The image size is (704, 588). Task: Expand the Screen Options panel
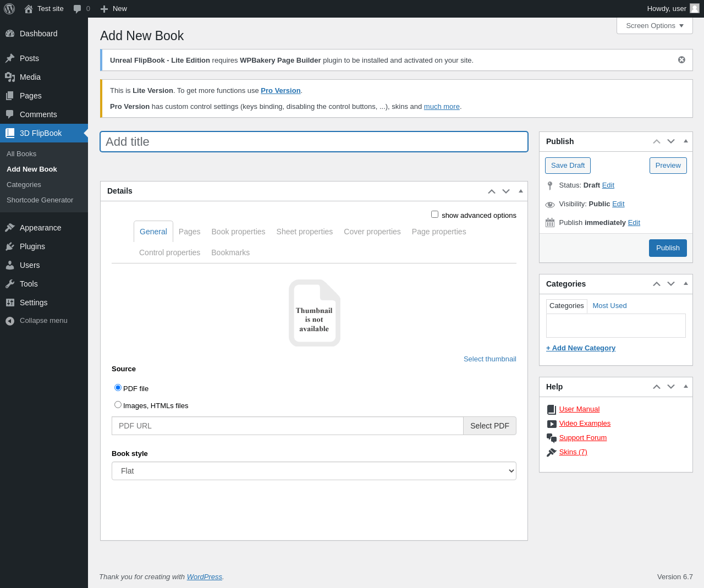coord(654,26)
